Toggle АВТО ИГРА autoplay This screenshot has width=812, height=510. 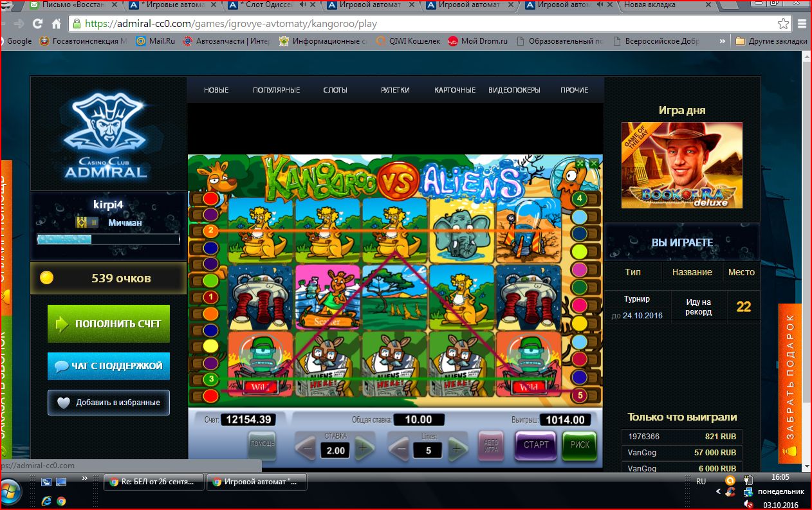(491, 445)
